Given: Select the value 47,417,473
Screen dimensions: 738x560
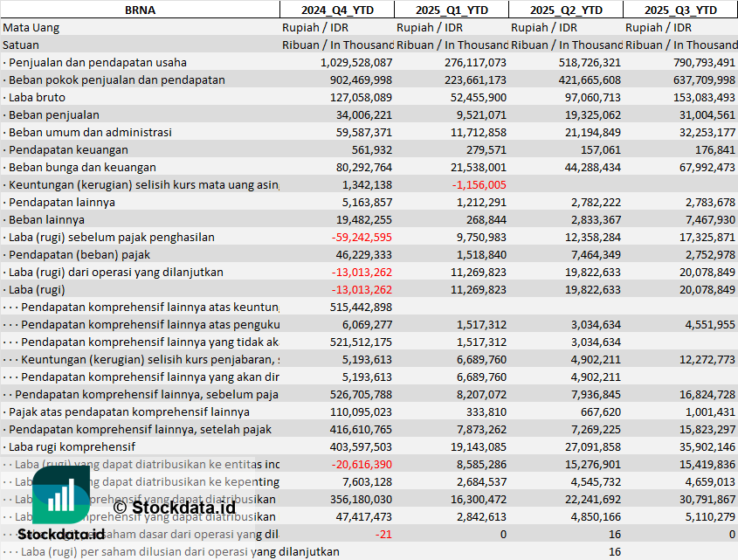Looking at the screenshot, I should click(x=364, y=516).
